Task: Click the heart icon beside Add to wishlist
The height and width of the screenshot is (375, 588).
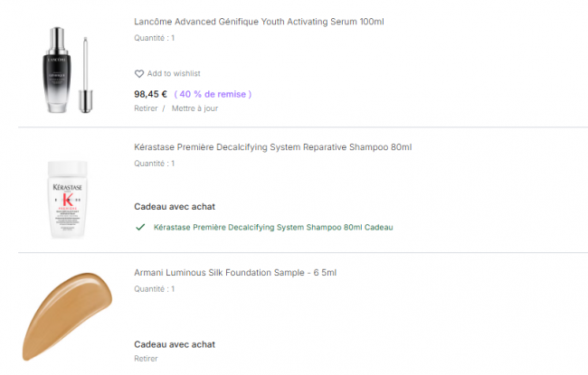Action: [x=139, y=74]
